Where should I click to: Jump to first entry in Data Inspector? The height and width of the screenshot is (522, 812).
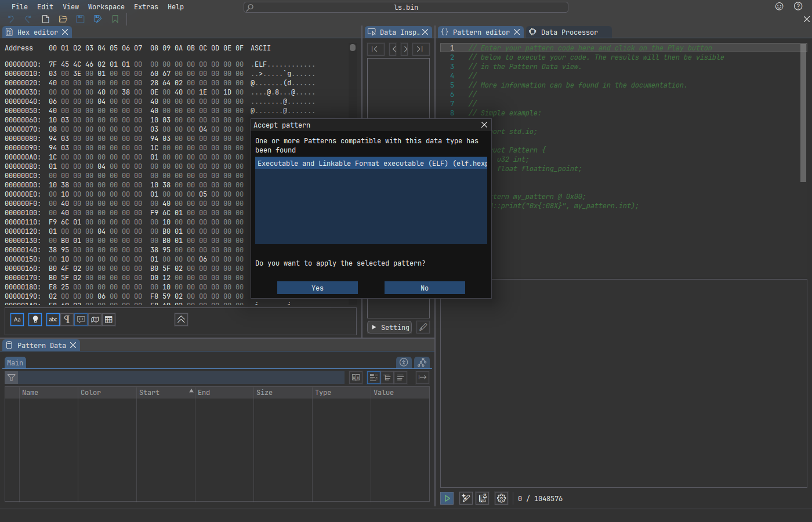(x=375, y=49)
